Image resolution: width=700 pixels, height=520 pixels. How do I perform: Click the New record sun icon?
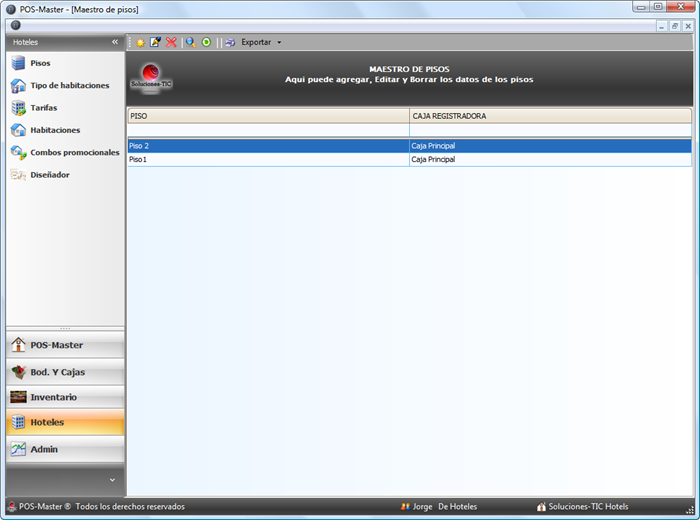coord(140,42)
